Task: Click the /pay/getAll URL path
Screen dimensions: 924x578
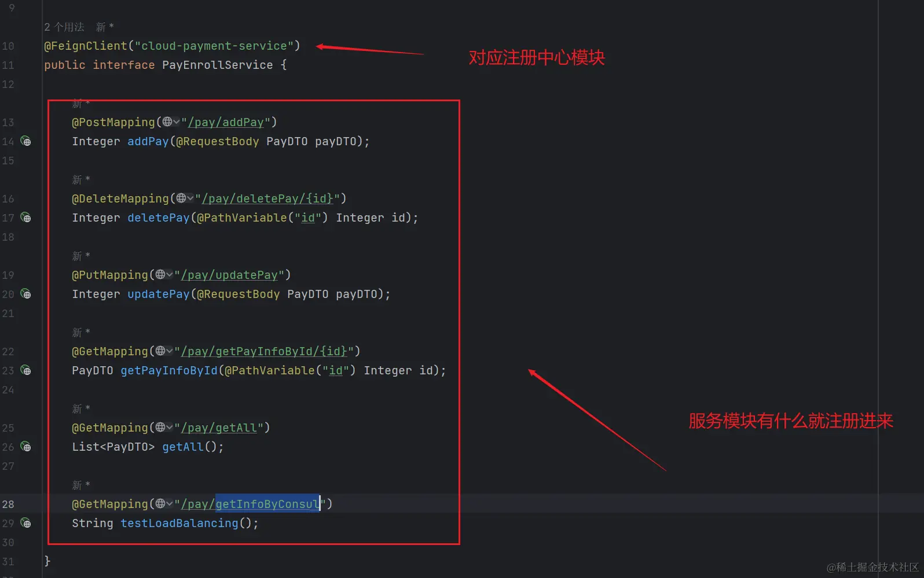Action: pyautogui.click(x=219, y=428)
